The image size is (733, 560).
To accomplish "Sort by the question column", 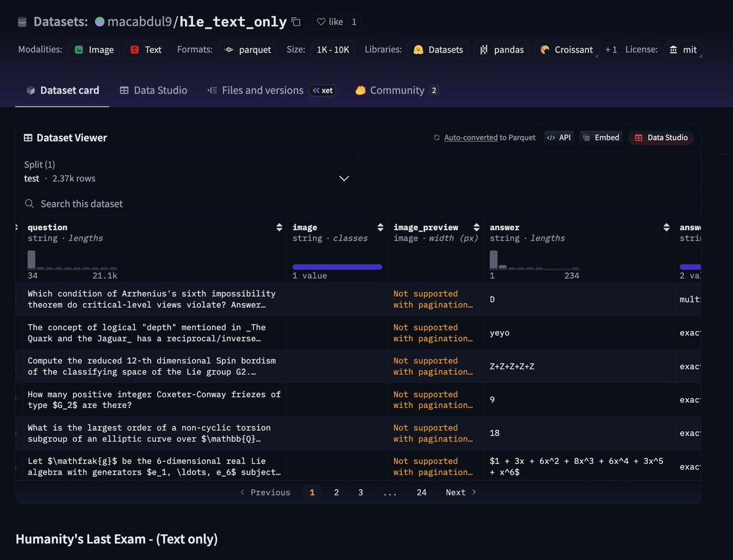I will tap(279, 227).
